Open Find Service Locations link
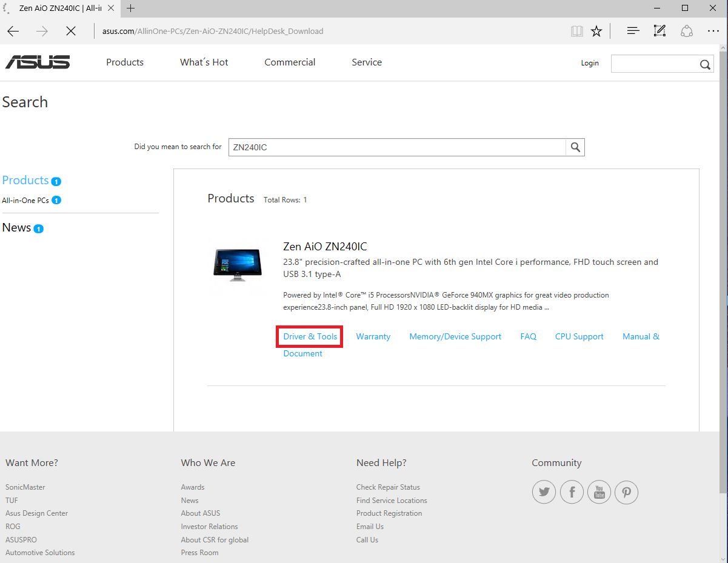The image size is (728, 563). tap(392, 501)
